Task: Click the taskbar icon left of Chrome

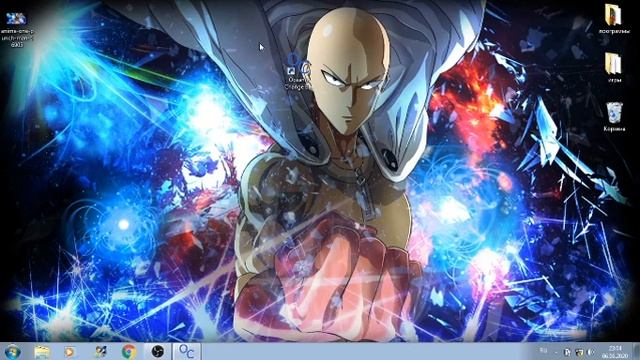Action: point(100,351)
